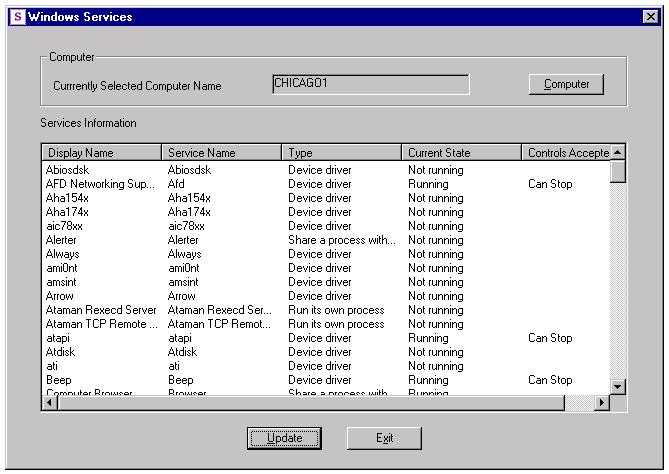Image resolution: width=669 pixels, height=474 pixels.
Task: Select the Always display name
Action: pyautogui.click(x=62, y=254)
